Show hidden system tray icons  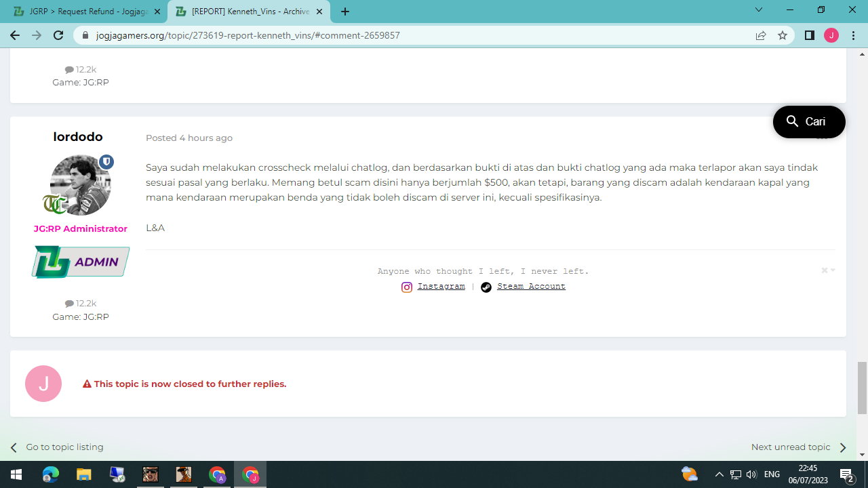pos(719,474)
